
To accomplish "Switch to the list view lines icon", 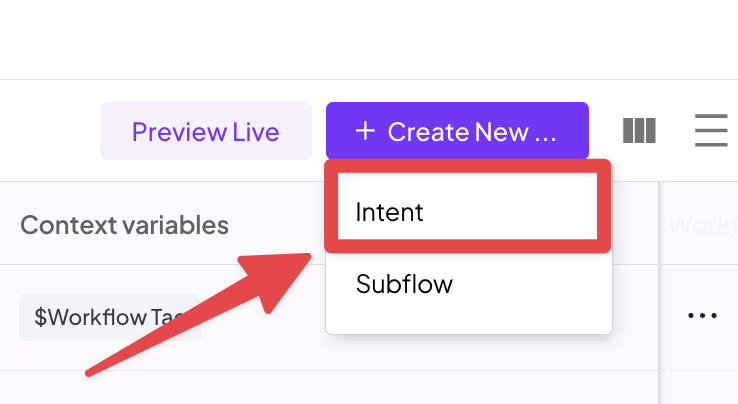I will (x=711, y=130).
